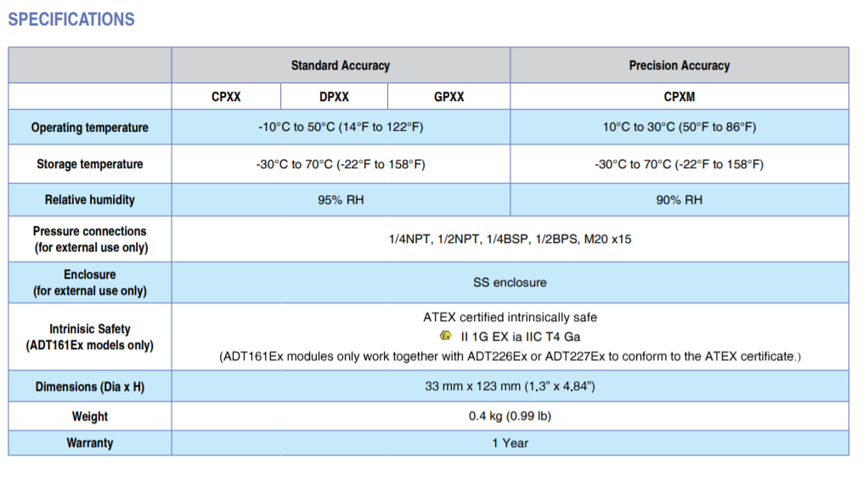Select the Operating temperature row label
Image resolution: width=868 pixels, height=480 pixels.
[x=90, y=127]
